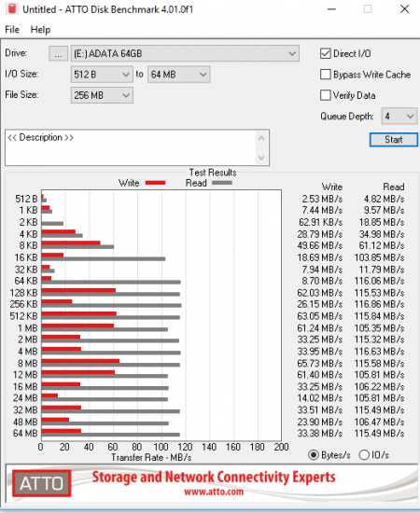Click the red Write legend swatch
The image size is (420, 513).
pos(156,183)
